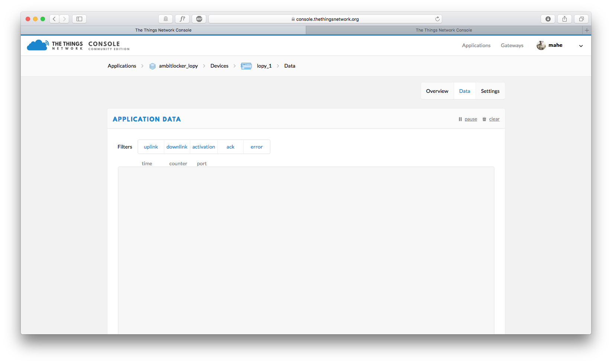Click the ambitlocker_lopy application layers icon
The width and height of the screenshot is (612, 364).
click(152, 66)
